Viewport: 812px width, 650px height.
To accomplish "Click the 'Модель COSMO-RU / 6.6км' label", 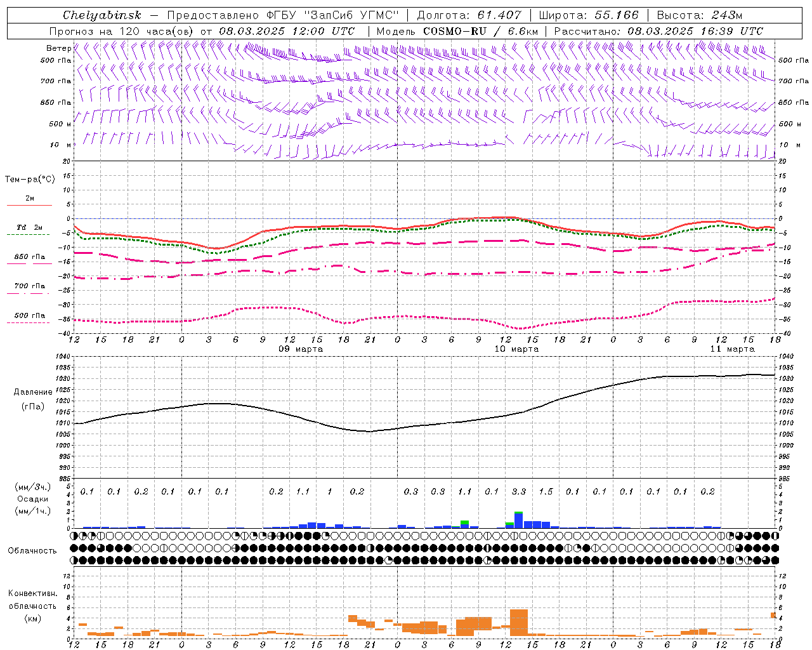I will tap(457, 31).
